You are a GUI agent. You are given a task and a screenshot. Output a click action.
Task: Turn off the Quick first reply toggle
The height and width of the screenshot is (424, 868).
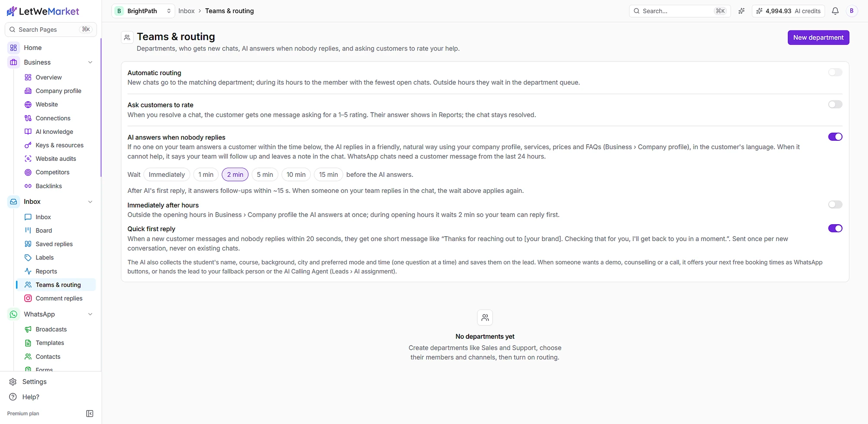[835, 229]
